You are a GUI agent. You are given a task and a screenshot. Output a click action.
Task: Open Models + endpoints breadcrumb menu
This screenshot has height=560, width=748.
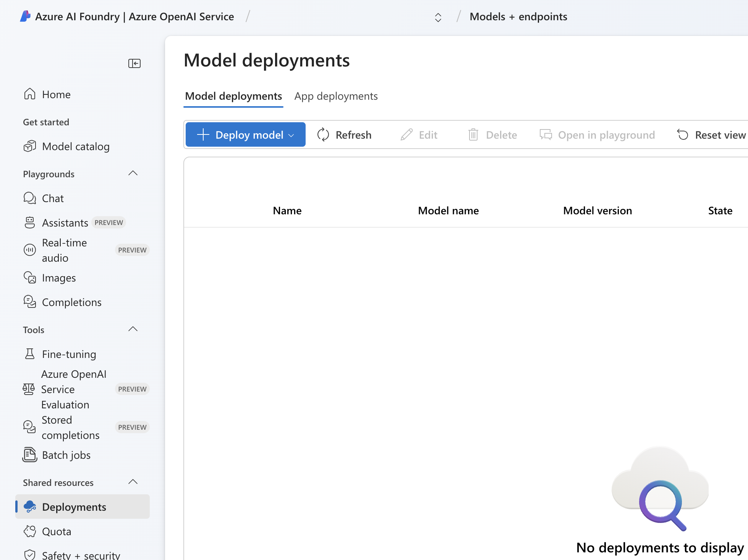point(518,16)
